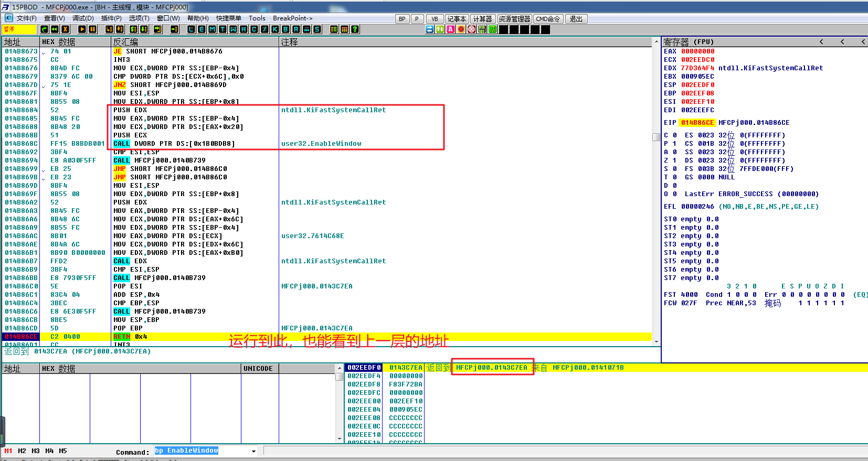The width and height of the screenshot is (868, 461).
Task: Open the BreakPoint-> menu
Action: [293, 18]
